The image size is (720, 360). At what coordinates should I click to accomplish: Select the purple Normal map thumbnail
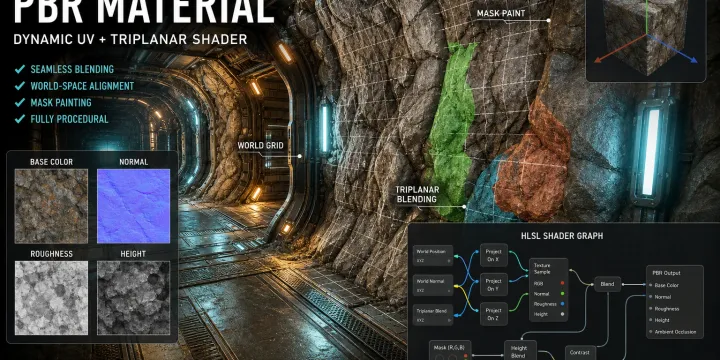(x=134, y=206)
